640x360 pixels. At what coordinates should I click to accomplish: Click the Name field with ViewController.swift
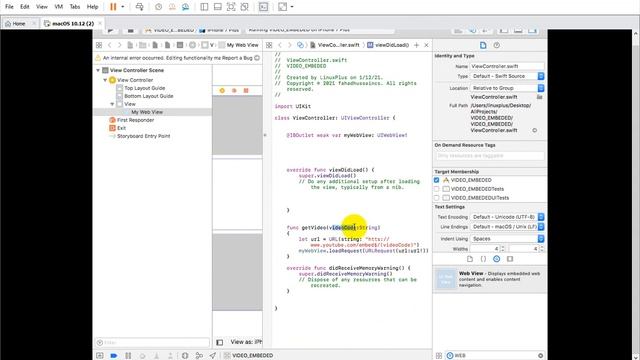coord(507,66)
